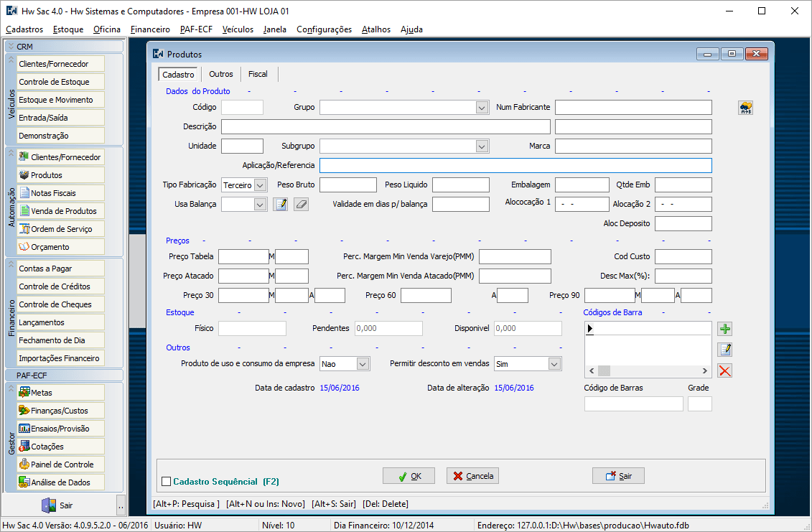Image resolution: width=812 pixels, height=532 pixels.
Task: Switch to the Outros tab
Action: click(221, 74)
